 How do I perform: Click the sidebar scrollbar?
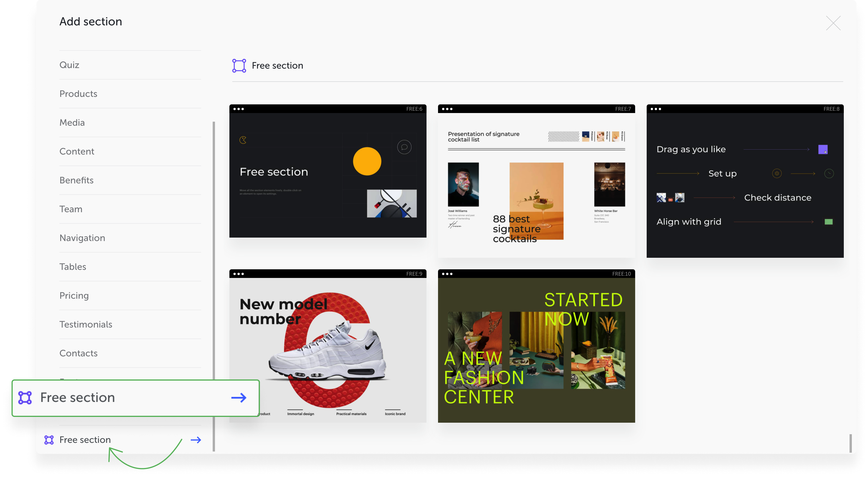214,270
